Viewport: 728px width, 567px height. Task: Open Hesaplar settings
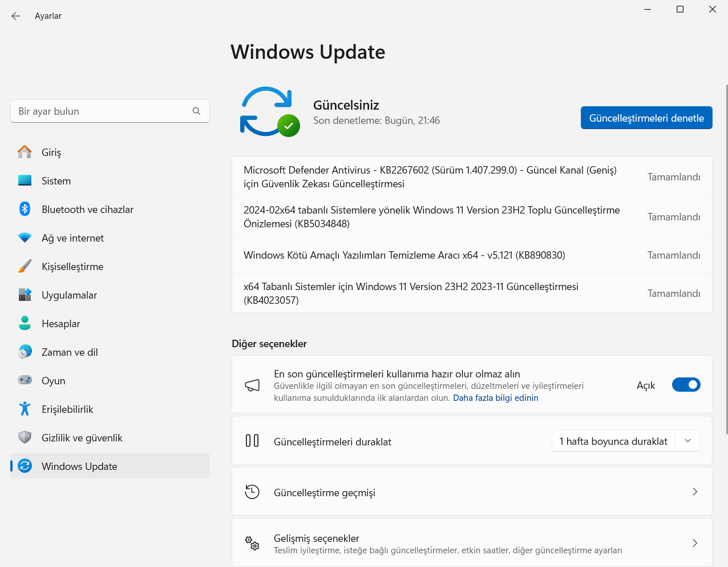110,324
